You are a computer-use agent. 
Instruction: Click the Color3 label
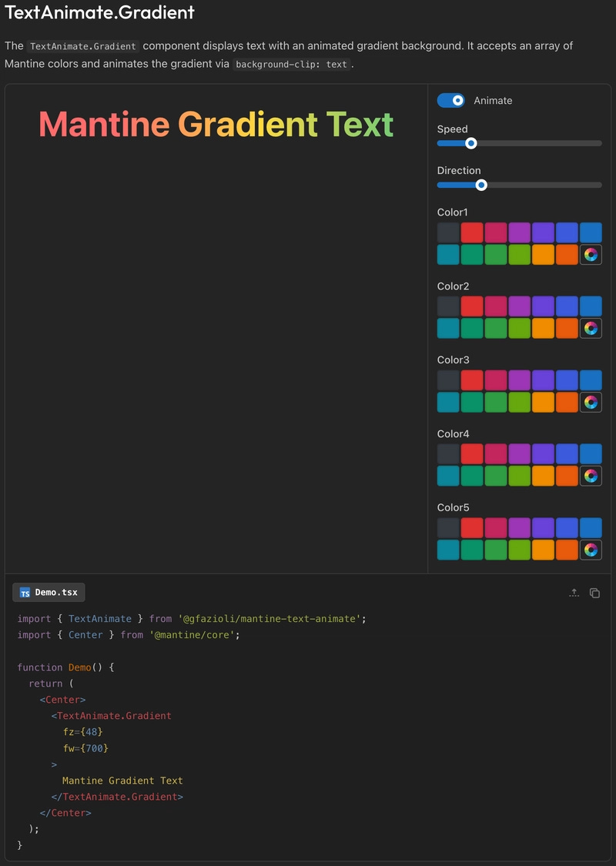tap(453, 359)
